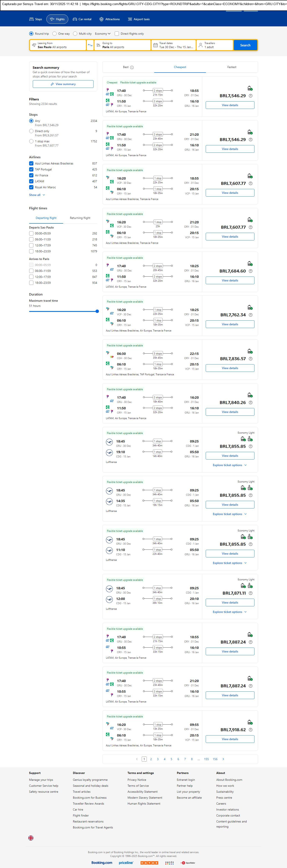Screen dimensions: 287x868
Task: Open the Economy cabin class dropdown
Action: [x=102, y=34]
